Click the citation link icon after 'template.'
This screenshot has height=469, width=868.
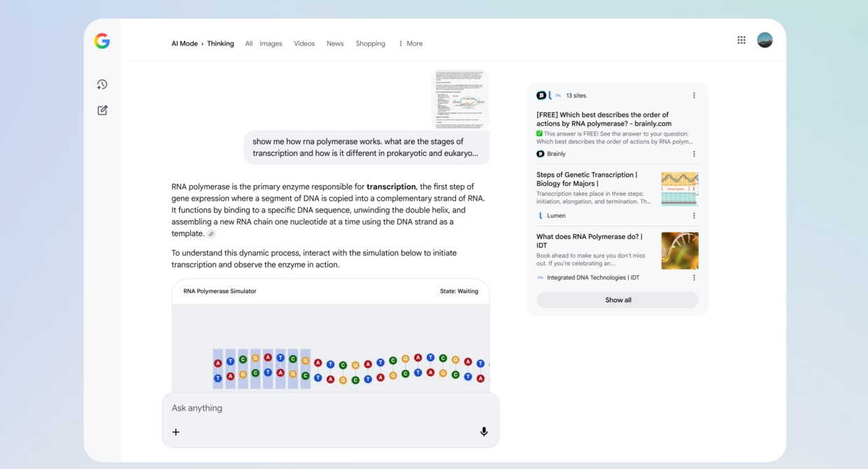coord(211,234)
